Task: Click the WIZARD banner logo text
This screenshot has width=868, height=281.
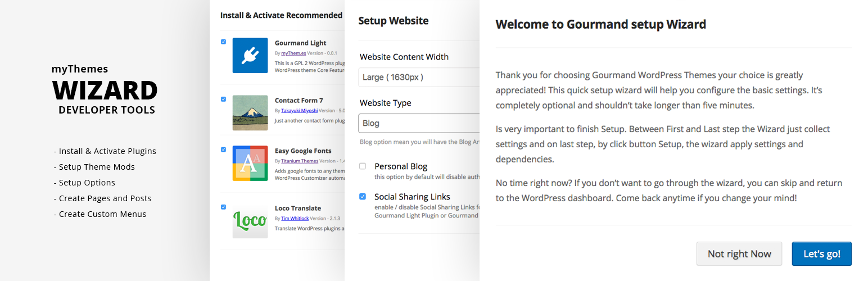Action: pyautogui.click(x=105, y=90)
